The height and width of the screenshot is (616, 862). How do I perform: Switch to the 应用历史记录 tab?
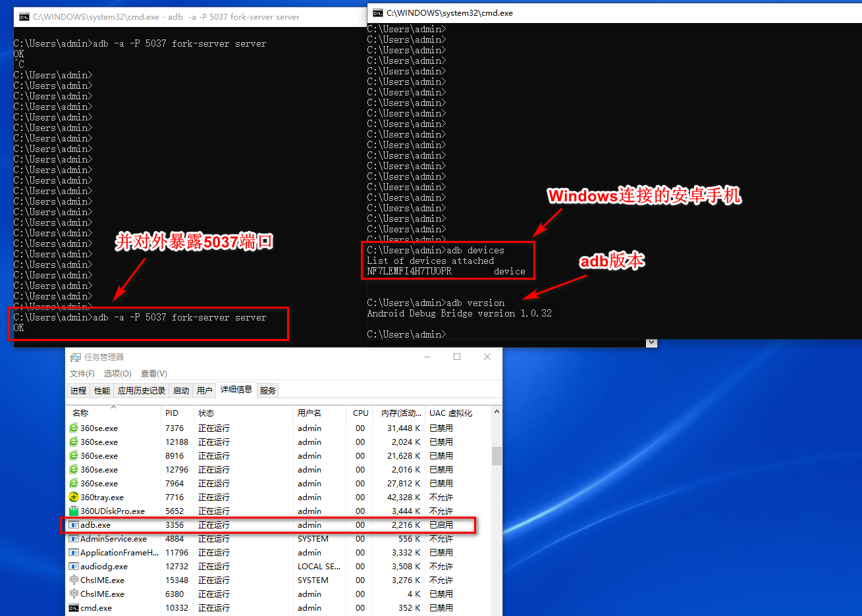pyautogui.click(x=142, y=390)
